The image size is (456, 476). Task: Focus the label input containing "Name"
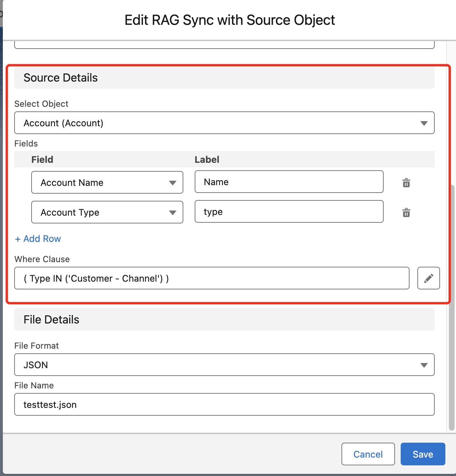[289, 182]
